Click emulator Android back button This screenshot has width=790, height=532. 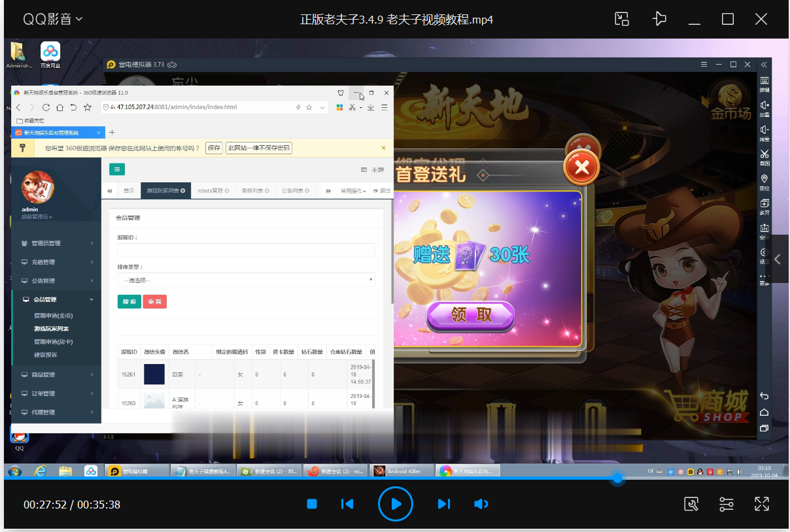tap(764, 396)
